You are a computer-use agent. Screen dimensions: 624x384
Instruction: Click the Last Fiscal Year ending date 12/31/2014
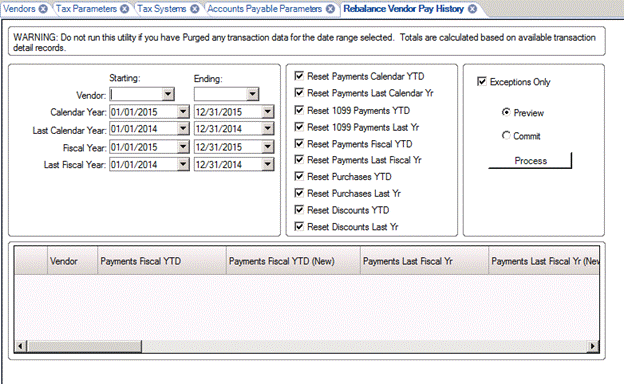[218, 164]
